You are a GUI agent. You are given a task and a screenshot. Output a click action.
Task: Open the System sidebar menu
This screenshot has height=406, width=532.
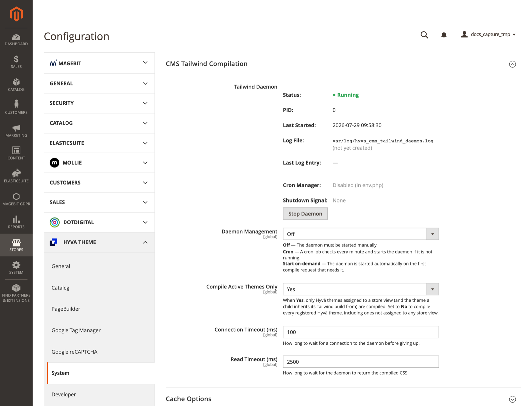[16, 268]
